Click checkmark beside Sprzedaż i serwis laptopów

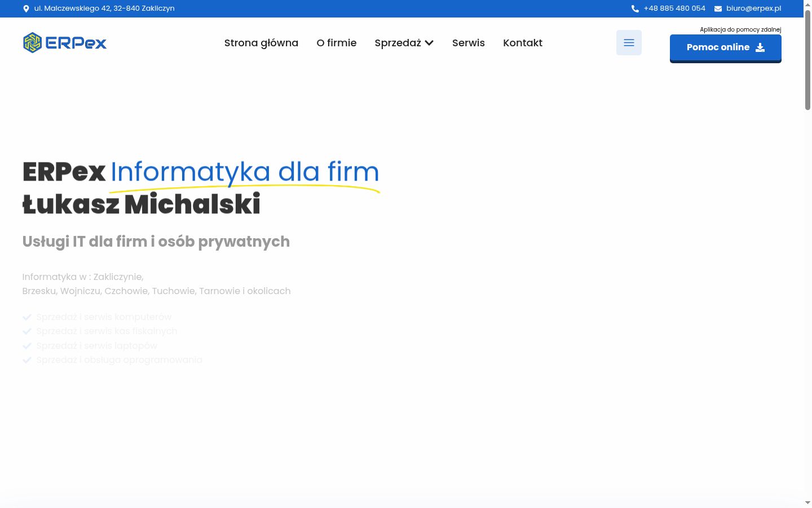click(x=27, y=346)
